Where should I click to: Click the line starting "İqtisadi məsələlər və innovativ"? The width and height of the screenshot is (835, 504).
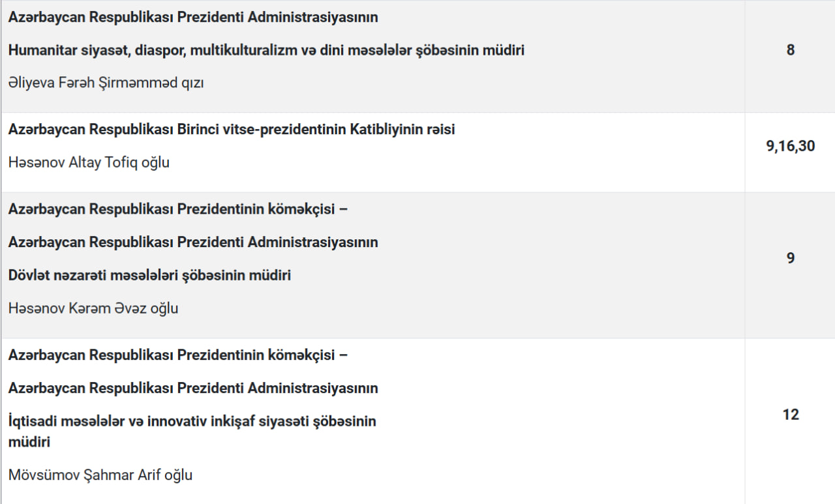point(192,421)
